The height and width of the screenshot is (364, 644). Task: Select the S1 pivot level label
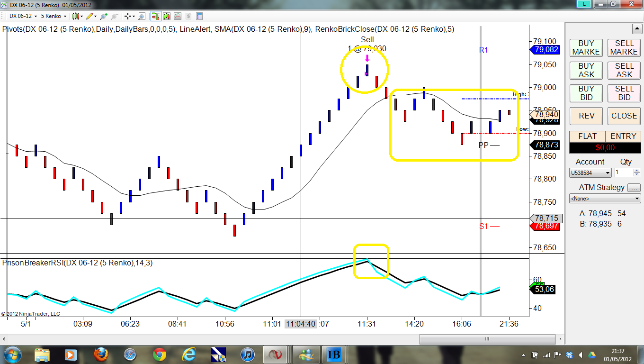tap(483, 227)
